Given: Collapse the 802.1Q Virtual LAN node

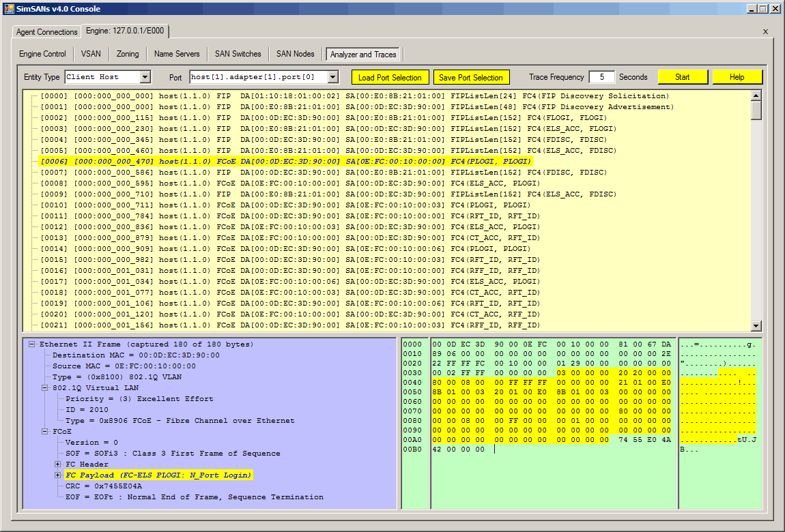Looking at the screenshot, I should (45, 388).
